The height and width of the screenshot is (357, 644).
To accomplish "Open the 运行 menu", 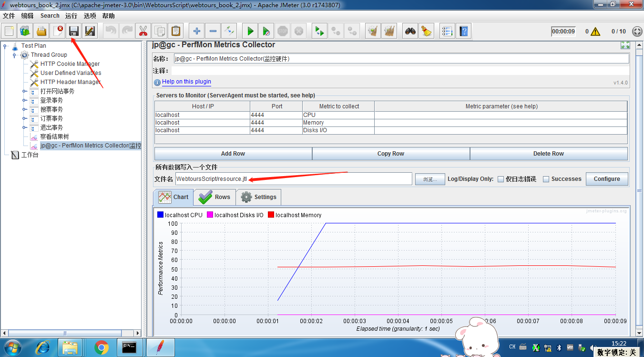I will coord(72,16).
